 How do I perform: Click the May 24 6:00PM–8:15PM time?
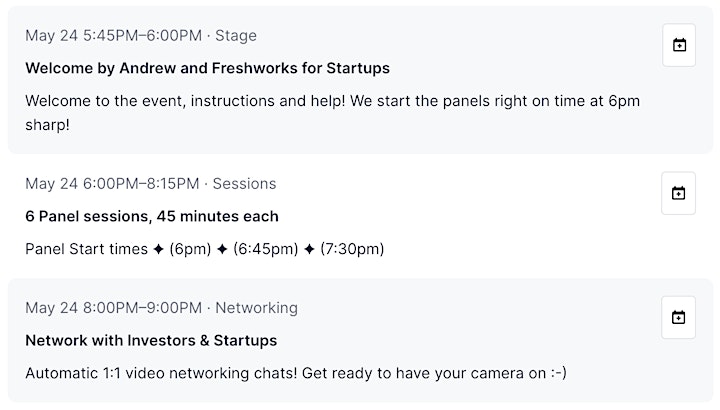click(112, 184)
